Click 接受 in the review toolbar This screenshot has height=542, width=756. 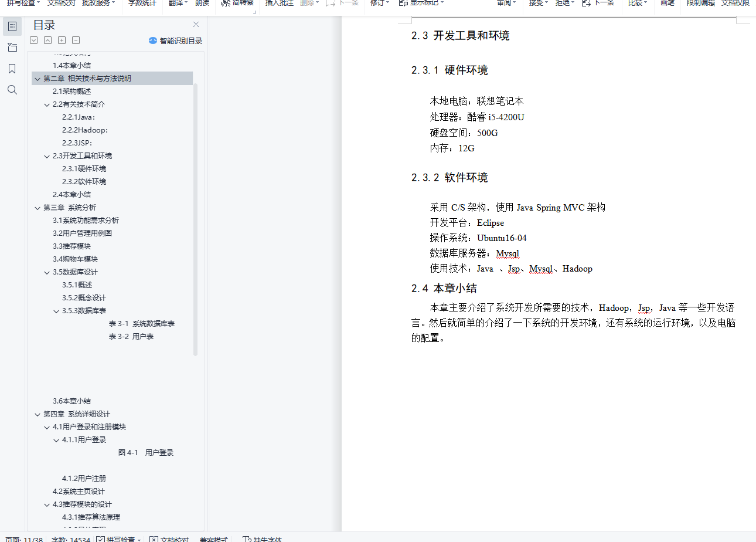(536, 3)
